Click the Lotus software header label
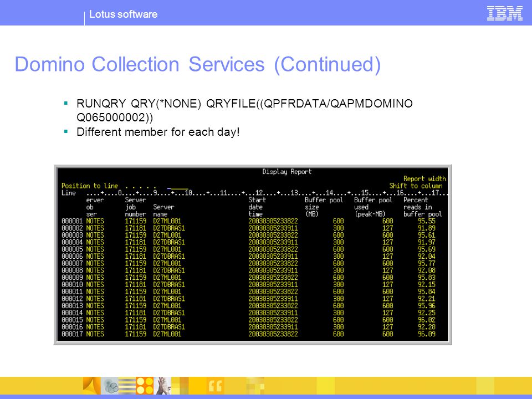The image size is (532, 399). pyautogui.click(x=123, y=14)
